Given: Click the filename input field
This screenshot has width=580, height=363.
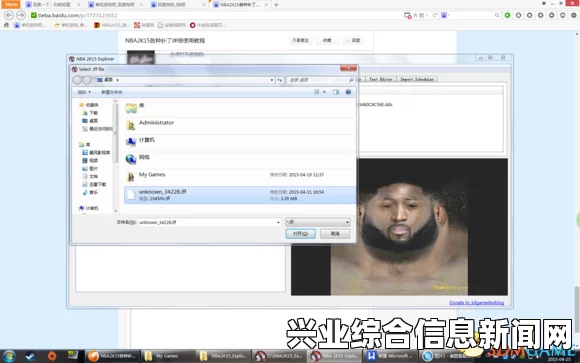Looking at the screenshot, I should [207, 222].
